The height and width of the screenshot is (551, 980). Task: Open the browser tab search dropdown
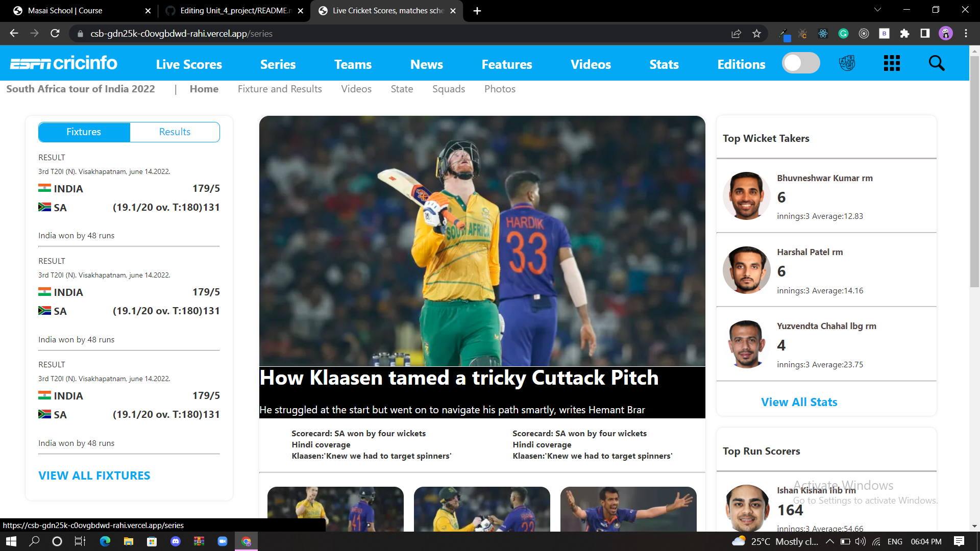click(x=877, y=9)
